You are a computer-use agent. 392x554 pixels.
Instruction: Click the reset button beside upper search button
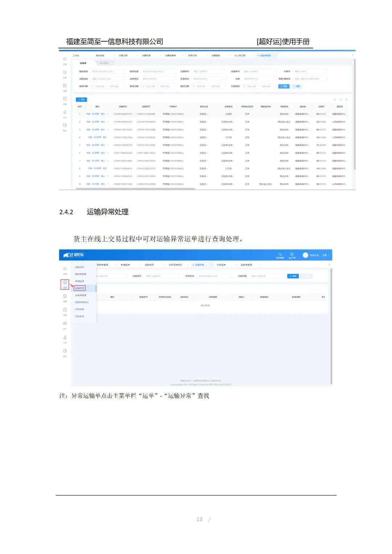(x=297, y=86)
